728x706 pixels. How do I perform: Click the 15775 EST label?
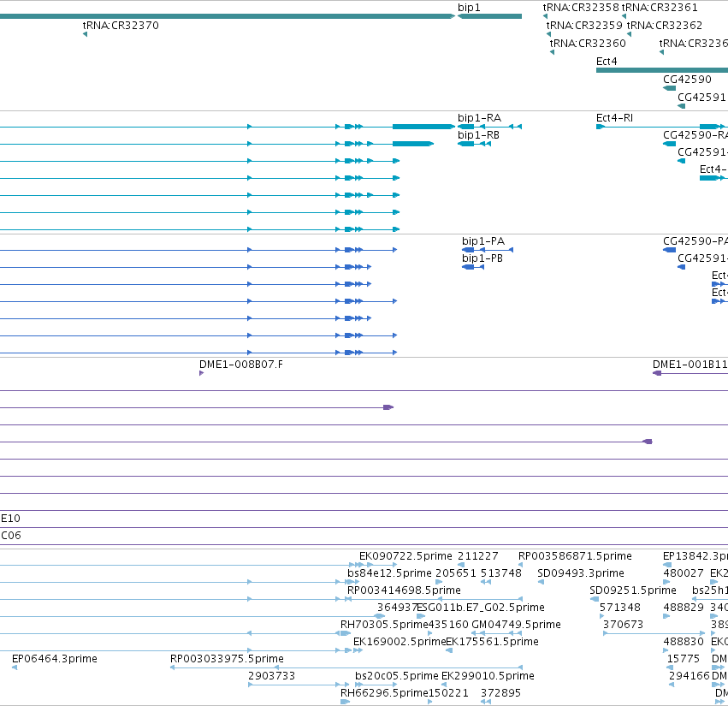click(683, 659)
